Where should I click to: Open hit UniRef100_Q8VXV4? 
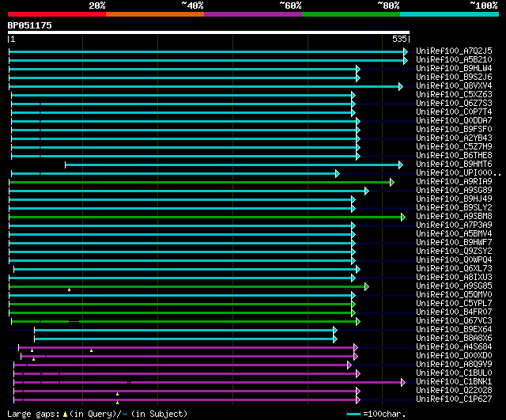tap(454, 86)
